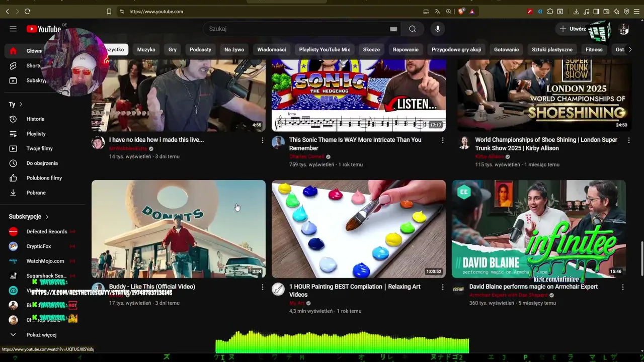Screen dimensions: 644x362
Task: Click the YouTube logo
Action: [43, 29]
